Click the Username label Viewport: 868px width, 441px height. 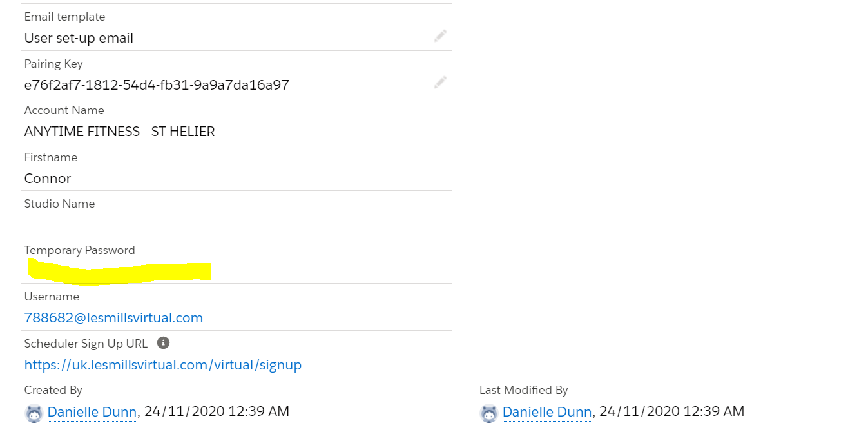pyautogui.click(x=52, y=297)
